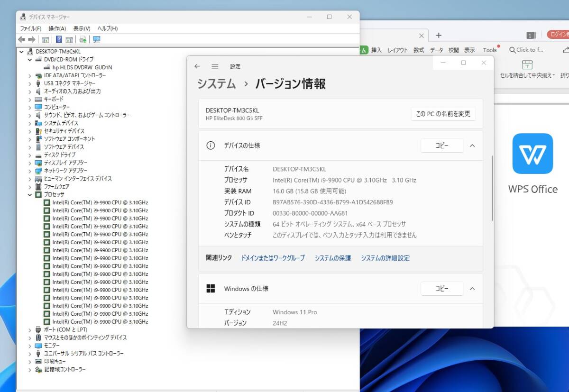Viewport: 569px width, 392px height.
Task: Open the Tools tab in WPS
Action: [x=490, y=50]
